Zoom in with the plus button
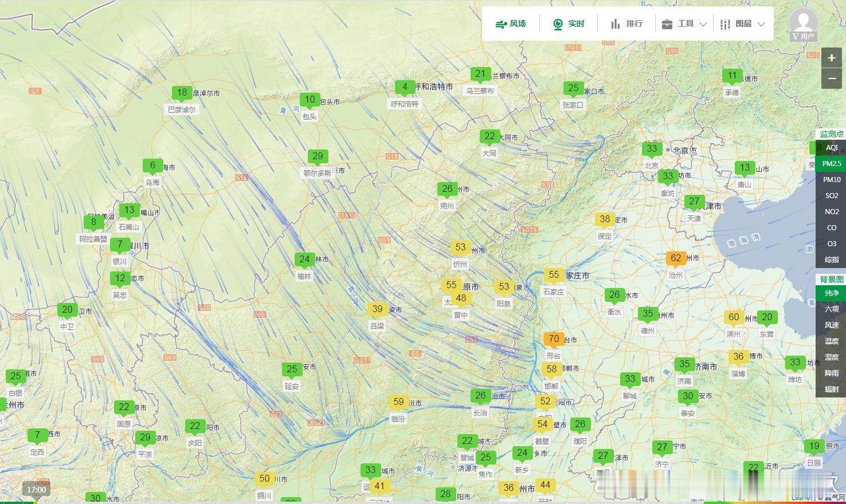This screenshot has width=846, height=504. tap(832, 58)
